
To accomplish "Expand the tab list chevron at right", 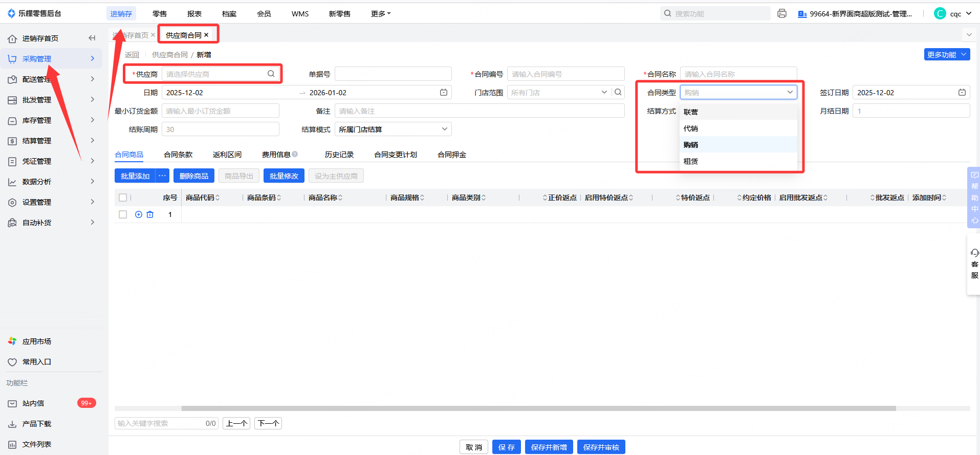I will pyautogui.click(x=969, y=35).
